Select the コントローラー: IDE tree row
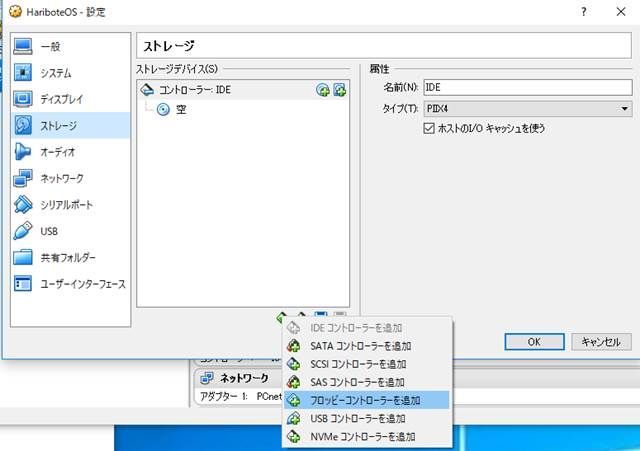 click(x=243, y=90)
